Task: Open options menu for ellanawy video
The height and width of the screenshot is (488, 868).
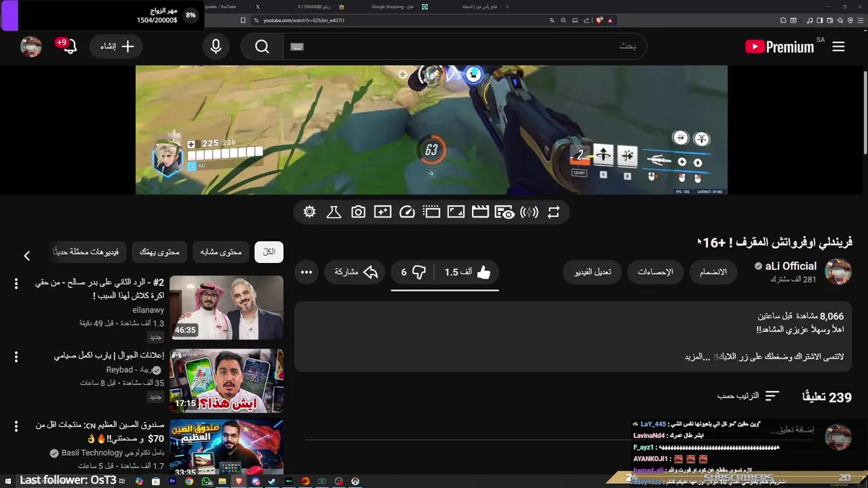Action: (16, 284)
